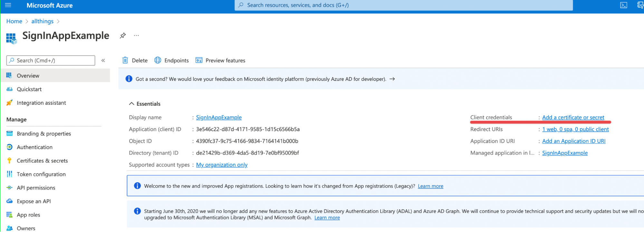The image size is (644, 232).
Task: Click the Preview features button label
Action: tap(225, 60)
